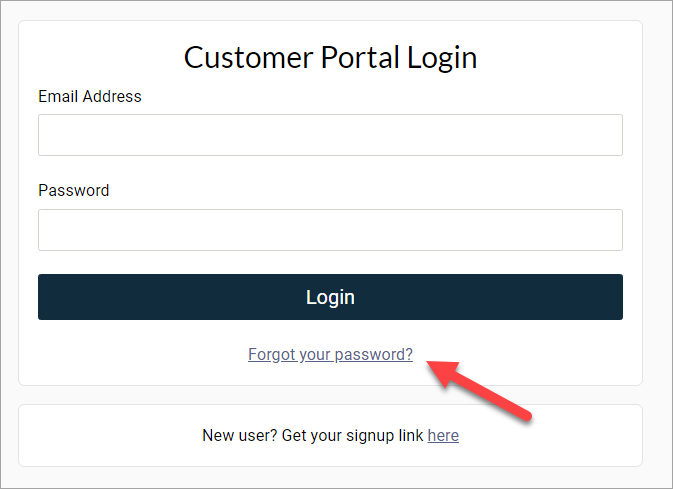Viewport: 673px width, 489px height.
Task: Activate the text box under "Email Address"
Action: (330, 135)
